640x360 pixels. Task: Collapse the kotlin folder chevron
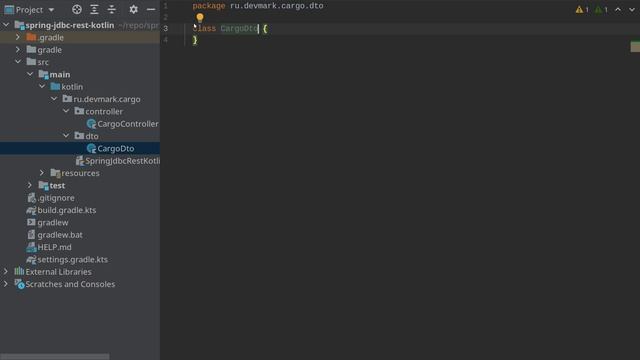(42, 87)
